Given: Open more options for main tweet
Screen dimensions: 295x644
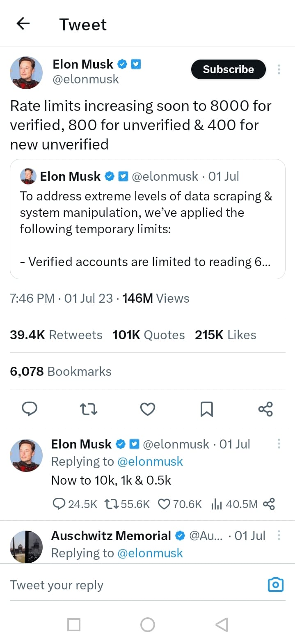Looking at the screenshot, I should pyautogui.click(x=279, y=69).
